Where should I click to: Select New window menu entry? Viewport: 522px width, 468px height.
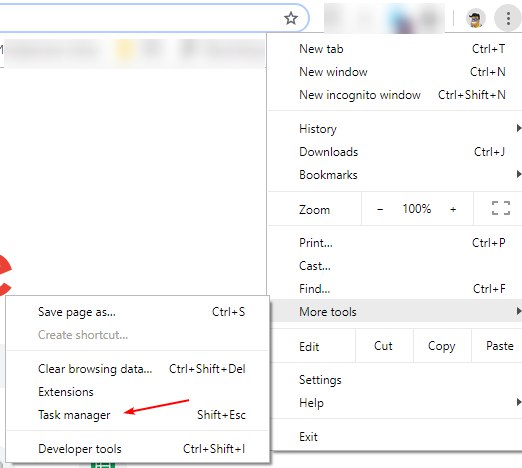click(395, 72)
